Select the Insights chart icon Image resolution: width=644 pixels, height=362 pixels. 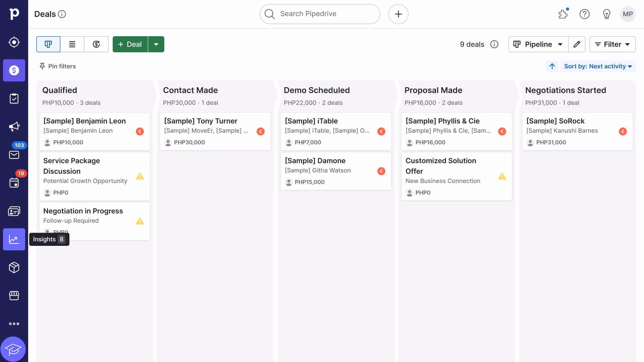point(14,239)
